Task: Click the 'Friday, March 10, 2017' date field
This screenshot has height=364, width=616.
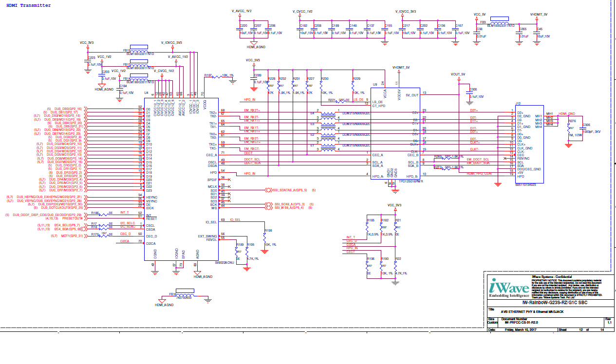Action: coord(520,329)
